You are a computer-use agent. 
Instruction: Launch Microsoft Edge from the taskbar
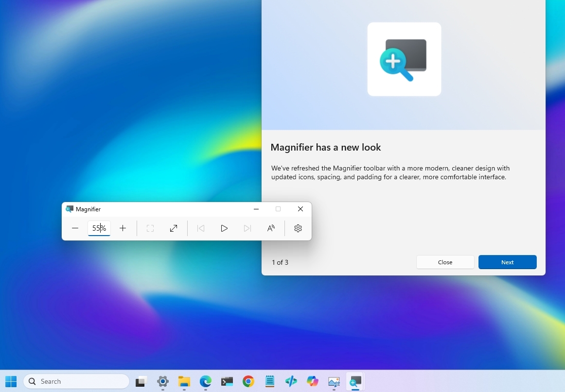205,382
